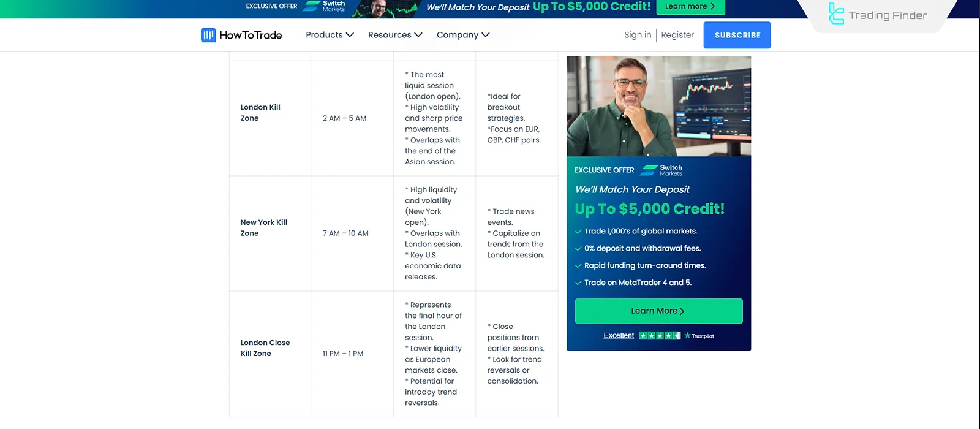
Task: Select the New York Kill Zone cell
Action: [x=263, y=228]
